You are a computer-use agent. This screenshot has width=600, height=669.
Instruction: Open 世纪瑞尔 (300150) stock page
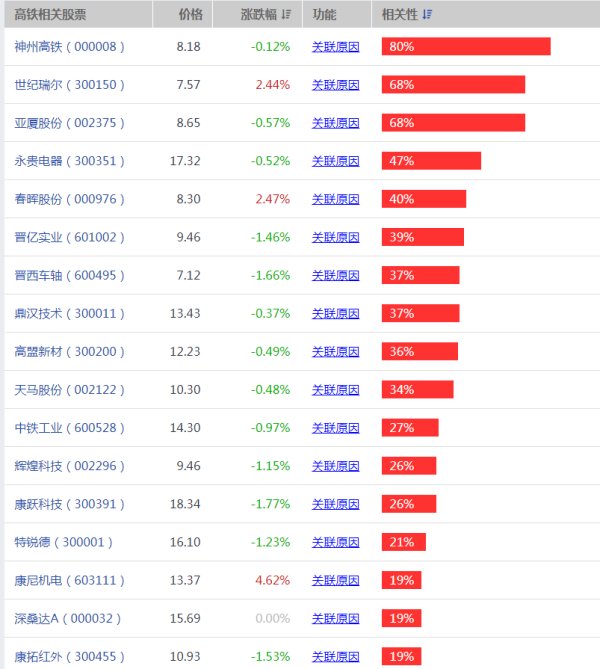pos(69,84)
